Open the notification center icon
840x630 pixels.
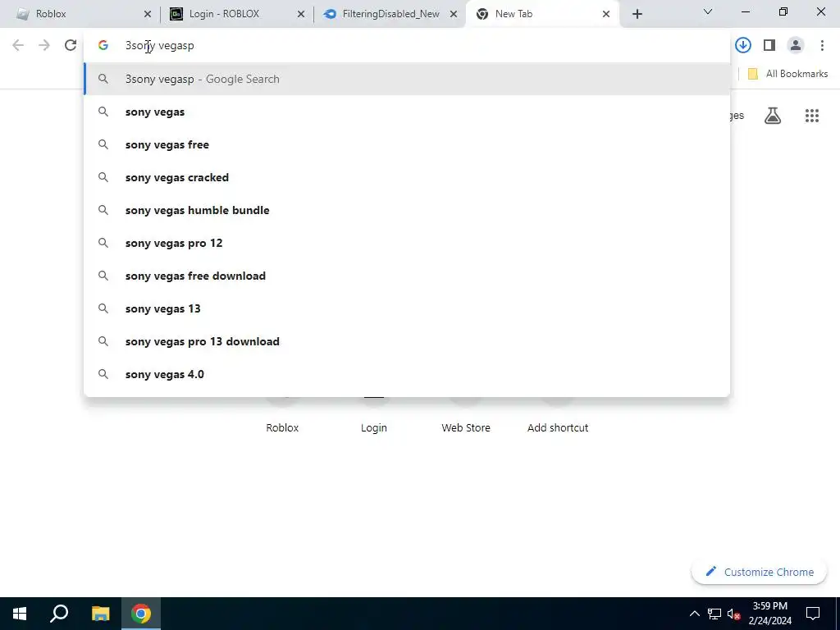point(813,614)
